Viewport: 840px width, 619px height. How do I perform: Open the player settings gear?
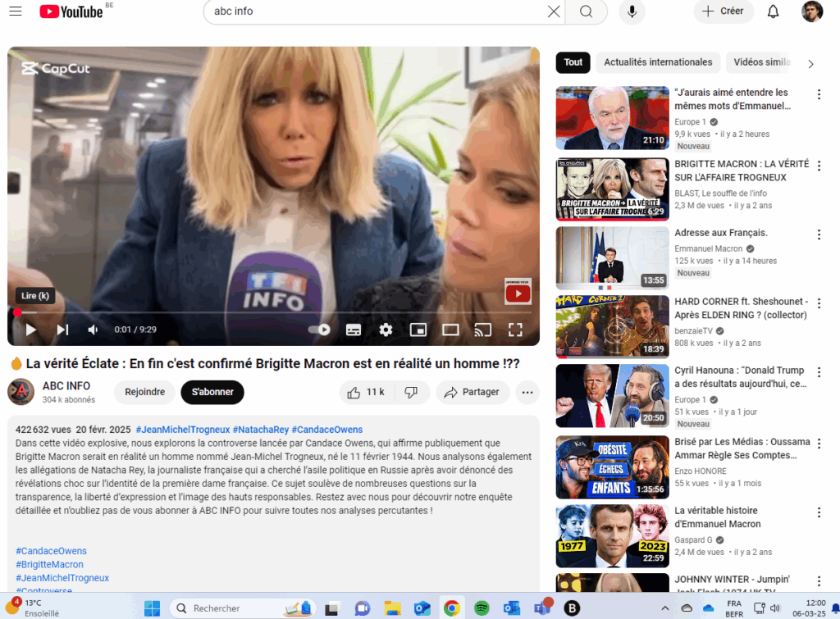point(386,330)
